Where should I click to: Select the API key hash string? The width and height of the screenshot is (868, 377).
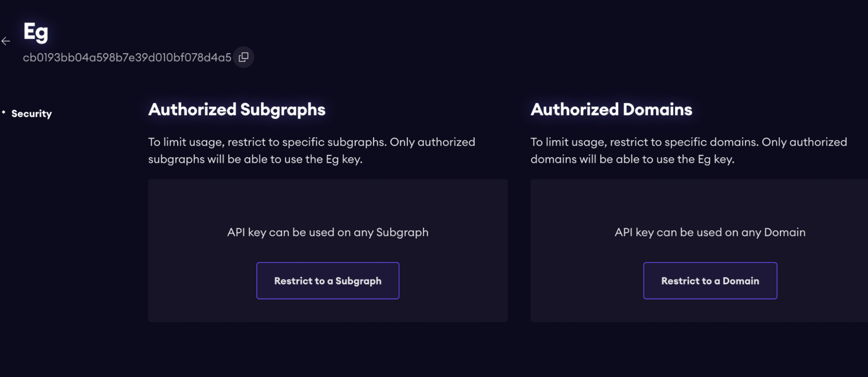click(x=127, y=58)
